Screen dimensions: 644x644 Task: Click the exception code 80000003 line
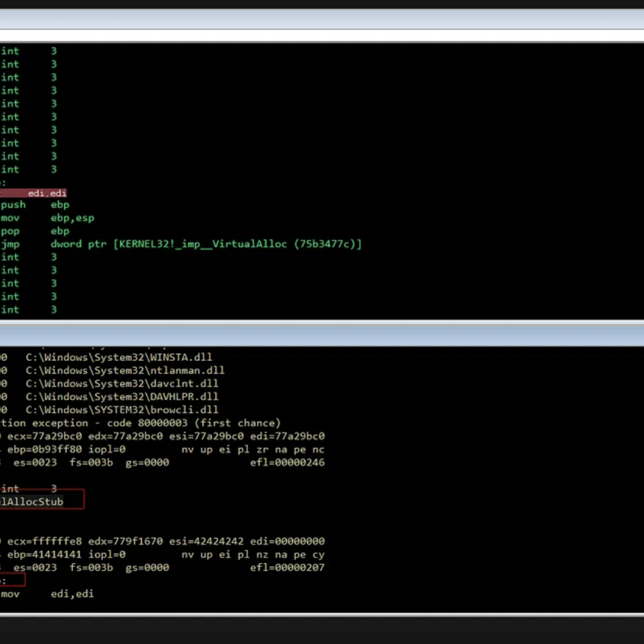pos(141,423)
